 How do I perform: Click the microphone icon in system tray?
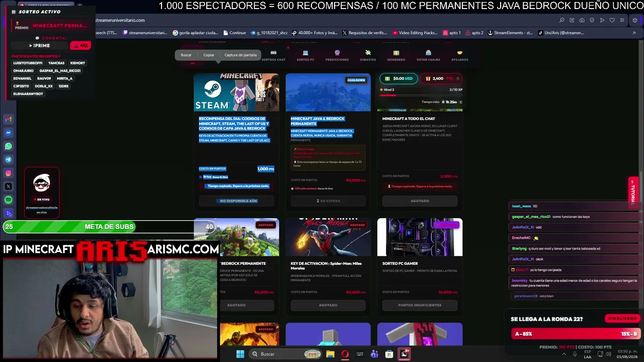[575, 354]
